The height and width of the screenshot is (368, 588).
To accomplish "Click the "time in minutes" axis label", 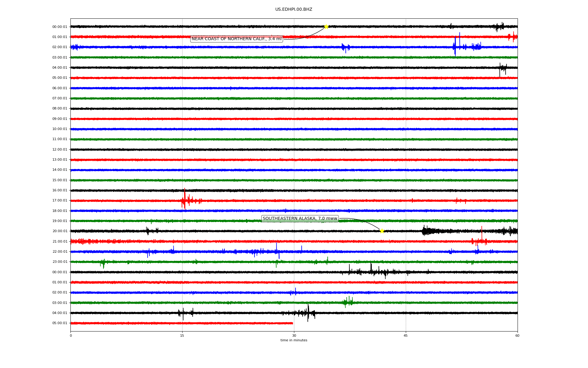I will [294, 340].
